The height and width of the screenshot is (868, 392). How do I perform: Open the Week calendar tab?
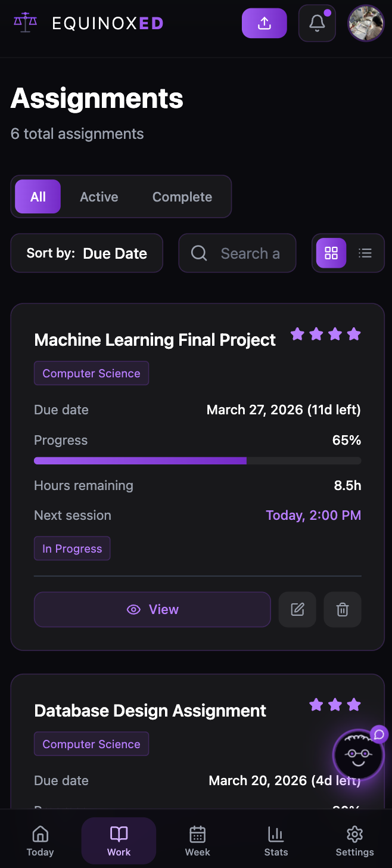197,841
